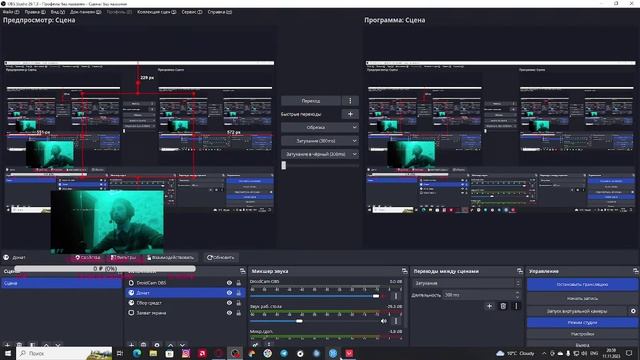
Task: Pop out the Управление dock panel
Action: tap(636, 271)
